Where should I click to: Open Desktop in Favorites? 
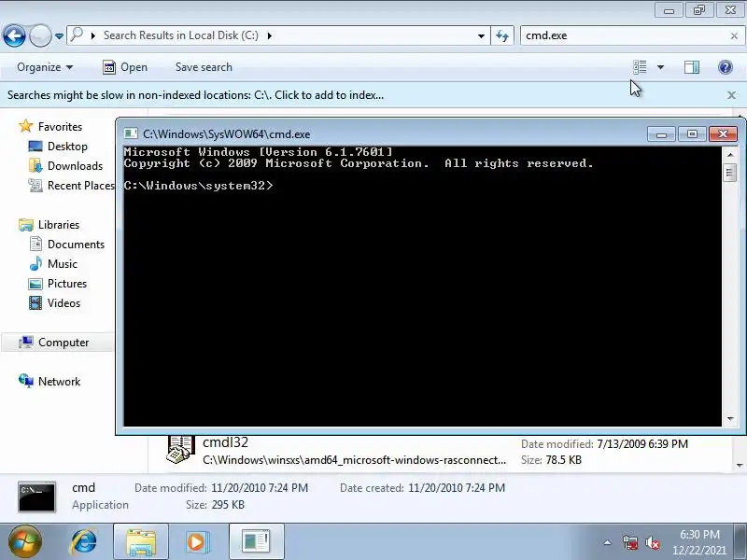(x=67, y=147)
